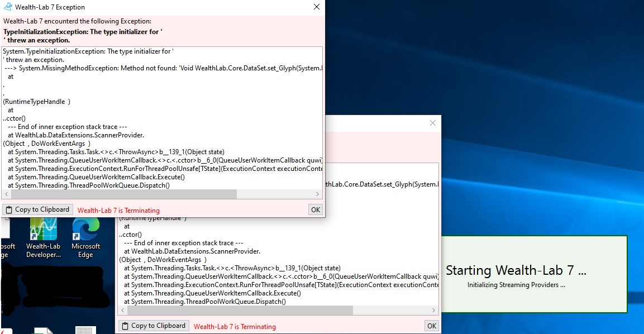Open the Wealth-Lab Developer desktop shortcut

(x=44, y=238)
